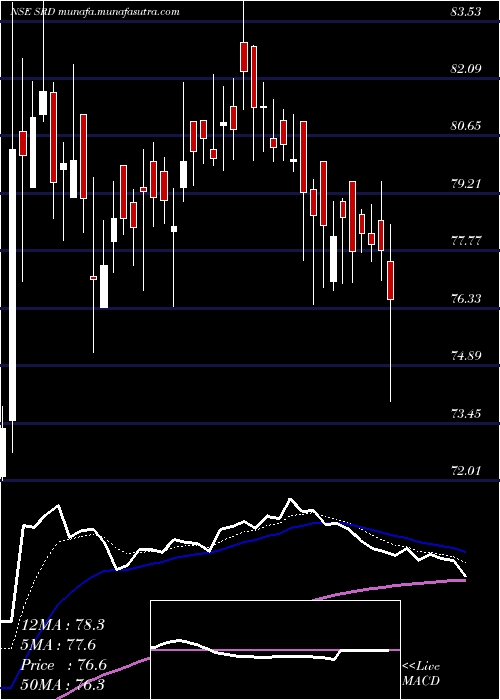500x700 pixels.
Task: Select the 74.89 price axis label
Action: pos(466,356)
